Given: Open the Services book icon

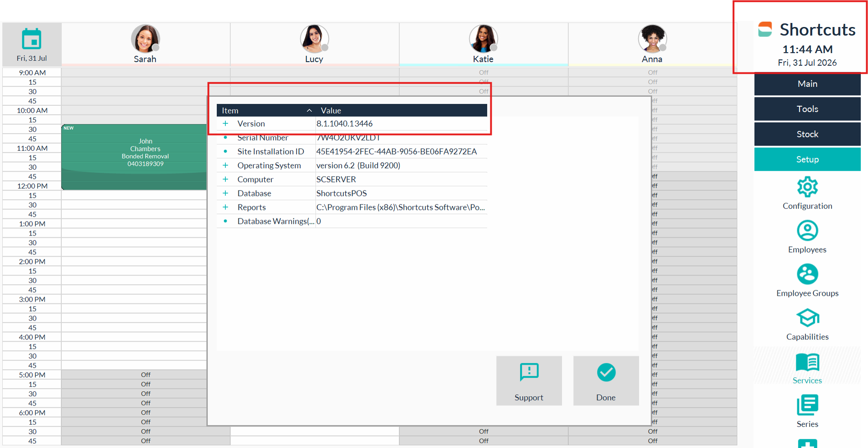Looking at the screenshot, I should tap(807, 362).
